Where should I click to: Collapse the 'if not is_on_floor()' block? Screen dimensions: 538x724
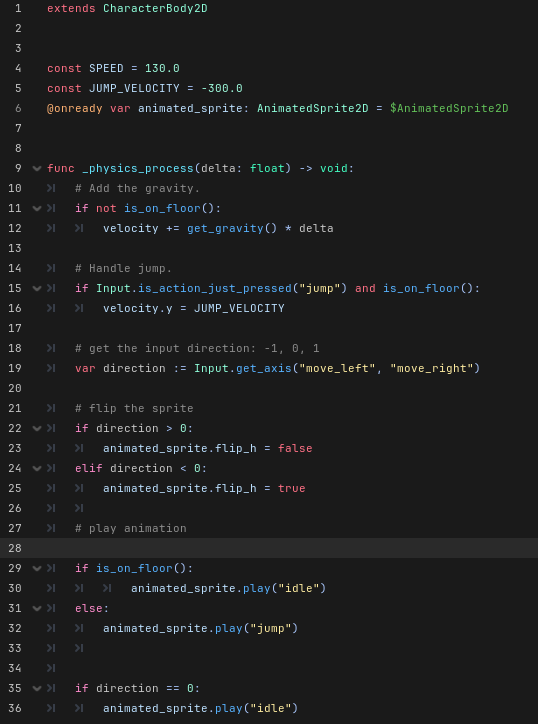37,209
